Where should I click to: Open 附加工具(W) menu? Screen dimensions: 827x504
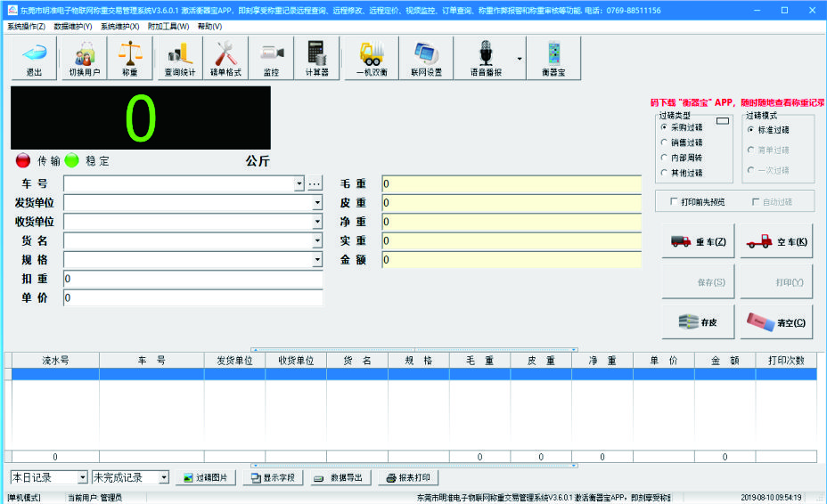[168, 27]
